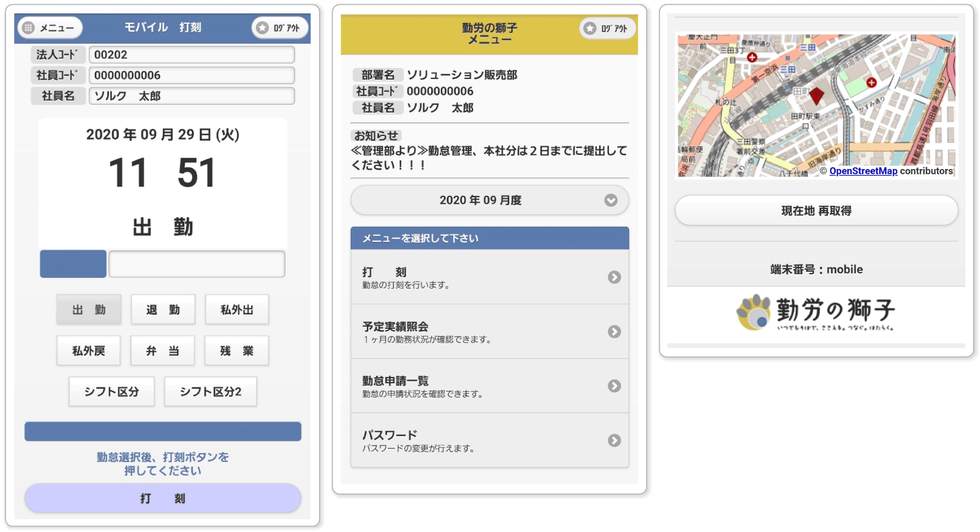This screenshot has height=532, width=980.
Task: Select the 弁当 button
Action: (x=163, y=351)
